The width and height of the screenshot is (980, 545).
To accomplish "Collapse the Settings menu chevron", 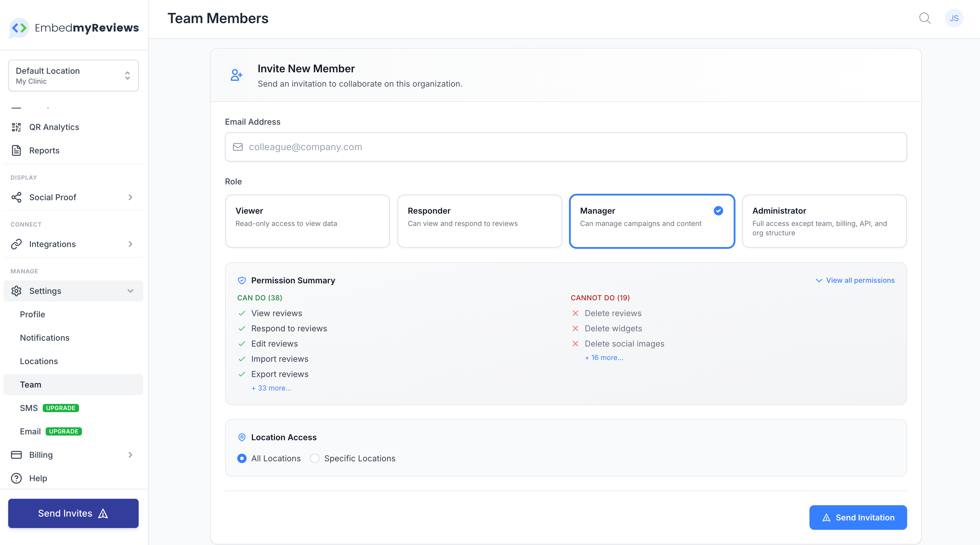I will pos(130,291).
